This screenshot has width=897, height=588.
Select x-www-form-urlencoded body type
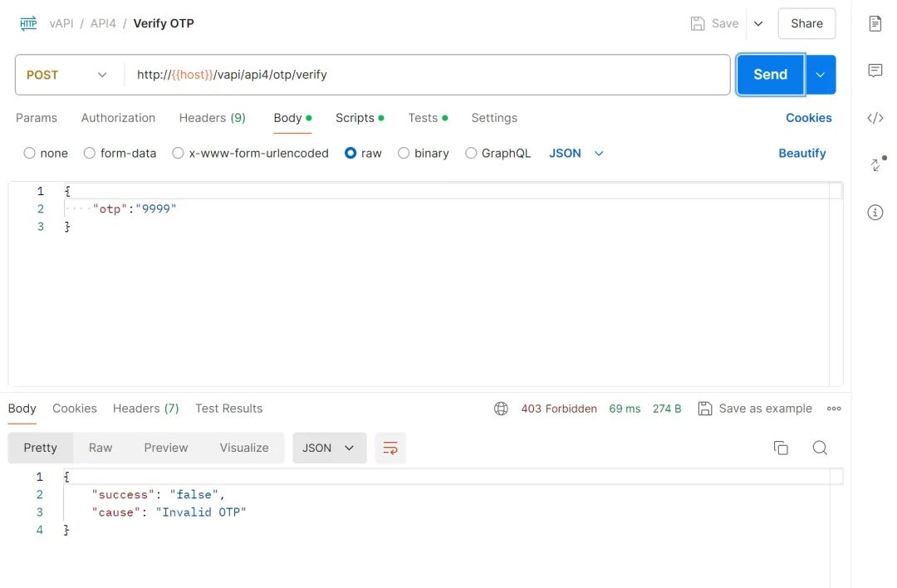[178, 154]
